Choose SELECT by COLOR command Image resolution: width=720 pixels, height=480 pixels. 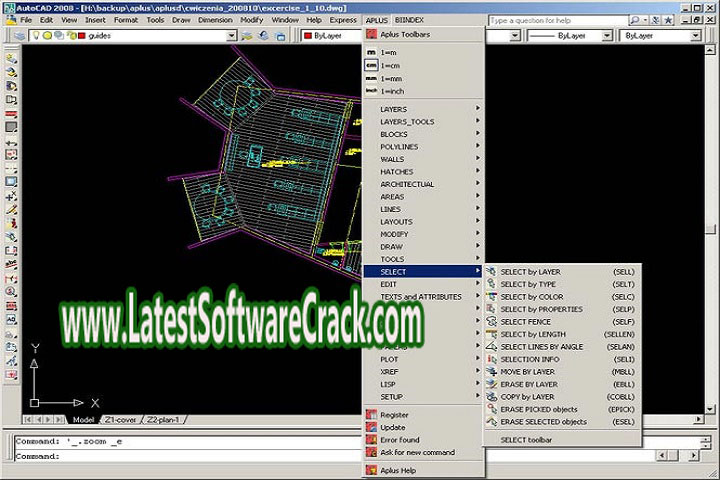562,297
